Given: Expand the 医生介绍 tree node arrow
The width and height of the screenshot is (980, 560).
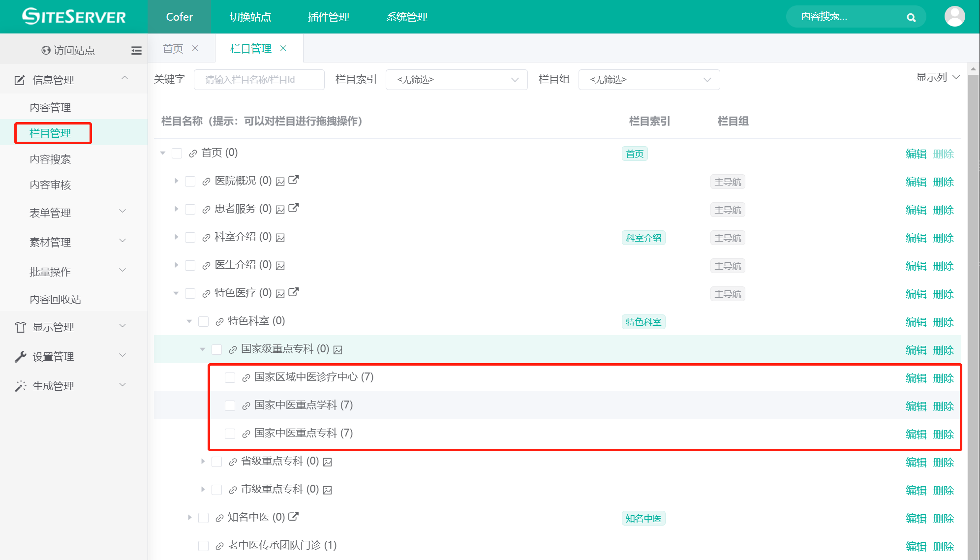Looking at the screenshot, I should click(x=176, y=265).
